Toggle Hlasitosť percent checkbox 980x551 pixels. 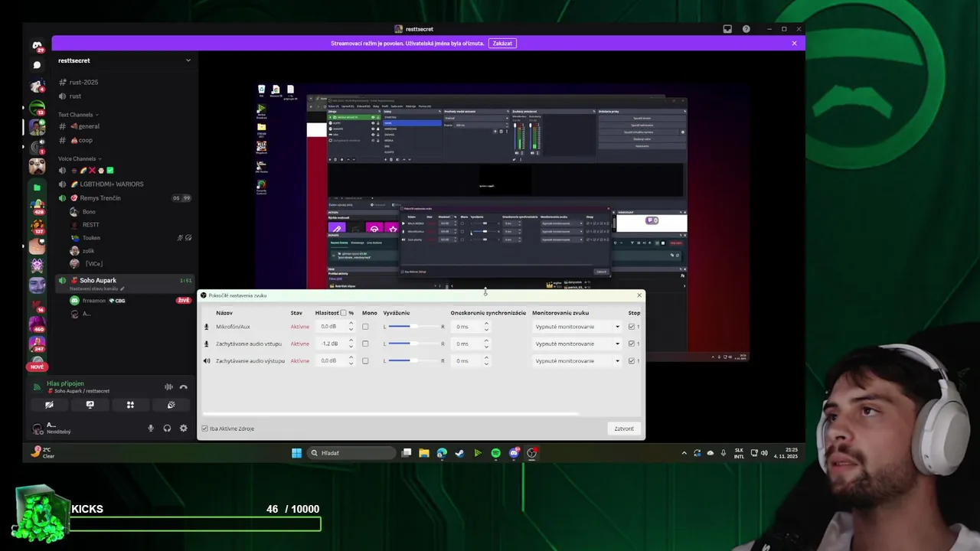(x=343, y=313)
